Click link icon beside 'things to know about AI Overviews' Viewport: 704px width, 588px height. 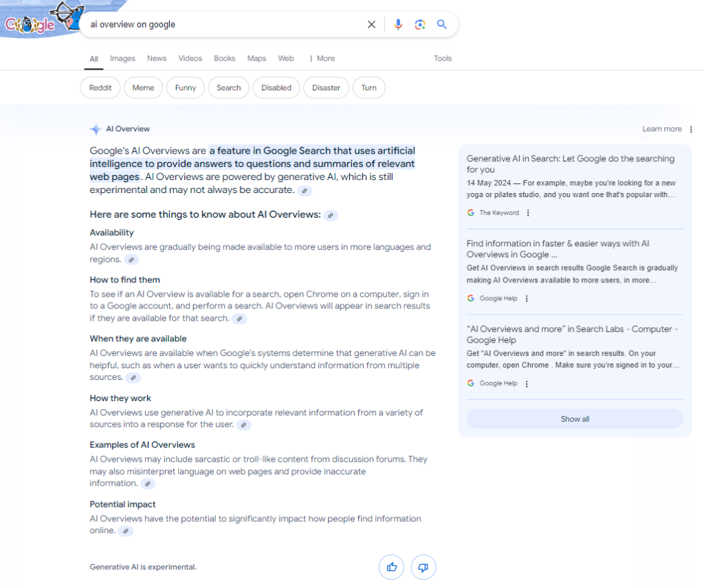click(x=331, y=216)
